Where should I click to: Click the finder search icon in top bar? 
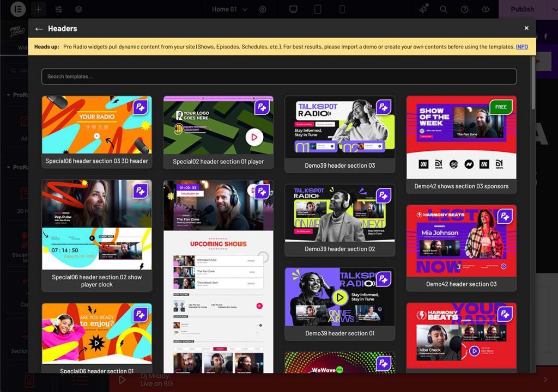[444, 9]
